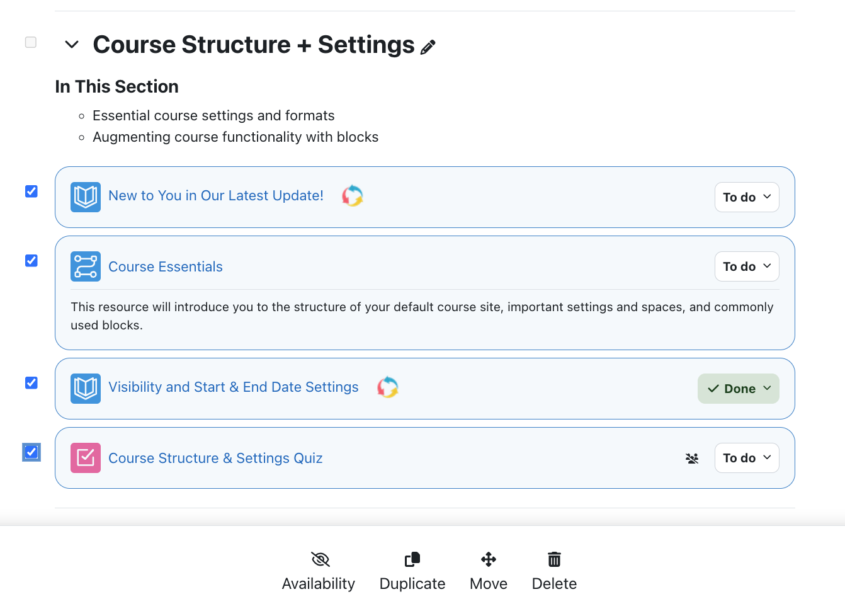Click the book icon for New to You

pos(86,197)
